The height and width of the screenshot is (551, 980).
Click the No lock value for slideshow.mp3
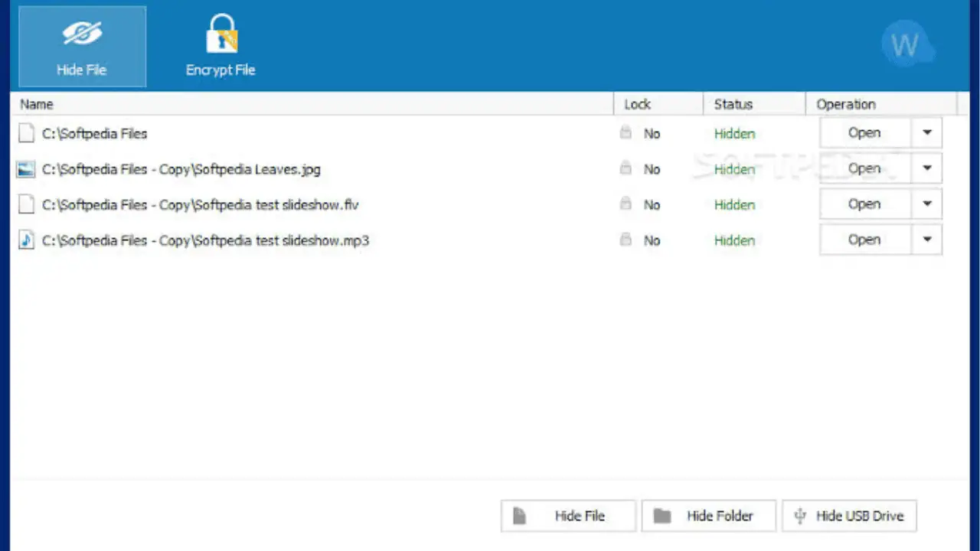652,240
